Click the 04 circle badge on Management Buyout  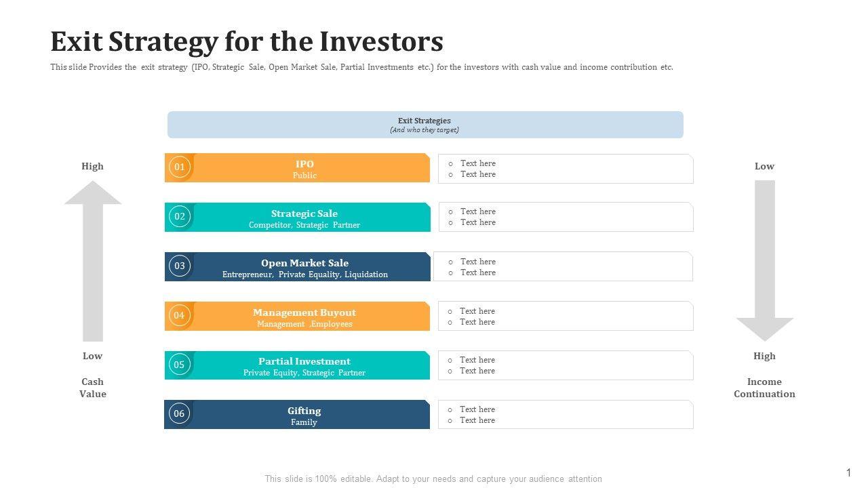(x=179, y=315)
